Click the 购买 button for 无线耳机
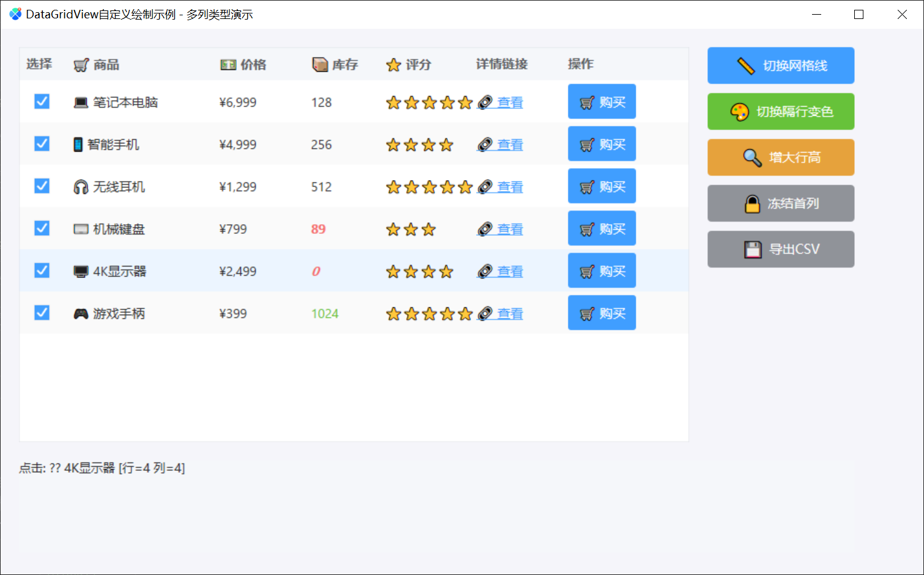Screen dimensions: 924x575 pos(602,186)
